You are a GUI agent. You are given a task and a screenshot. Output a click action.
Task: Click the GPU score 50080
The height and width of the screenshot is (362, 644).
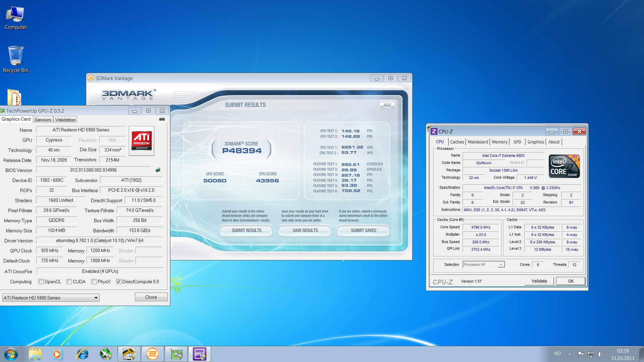coord(215,180)
